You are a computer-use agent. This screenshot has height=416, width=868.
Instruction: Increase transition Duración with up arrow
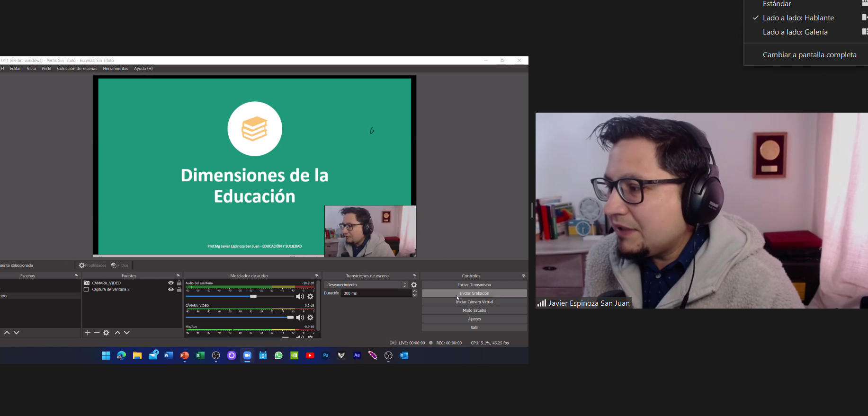click(415, 292)
